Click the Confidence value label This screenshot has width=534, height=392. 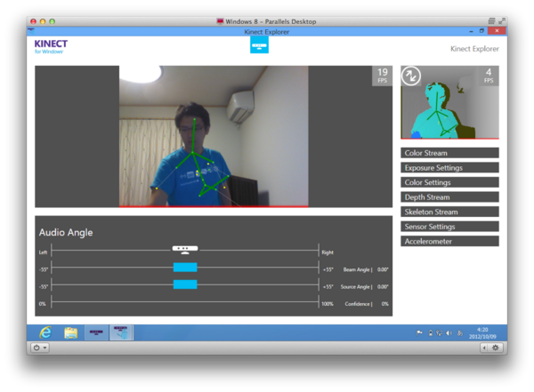[384, 304]
